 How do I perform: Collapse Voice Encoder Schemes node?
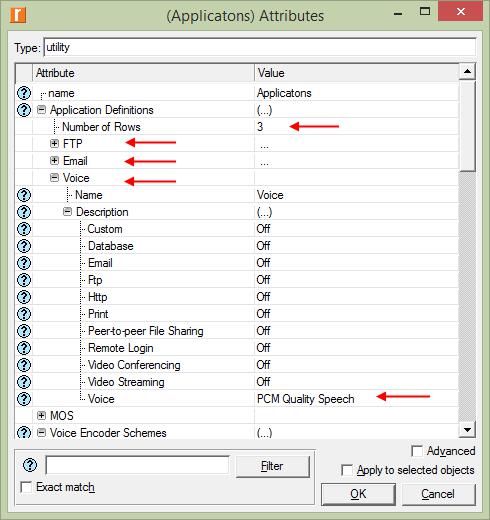pos(41,432)
